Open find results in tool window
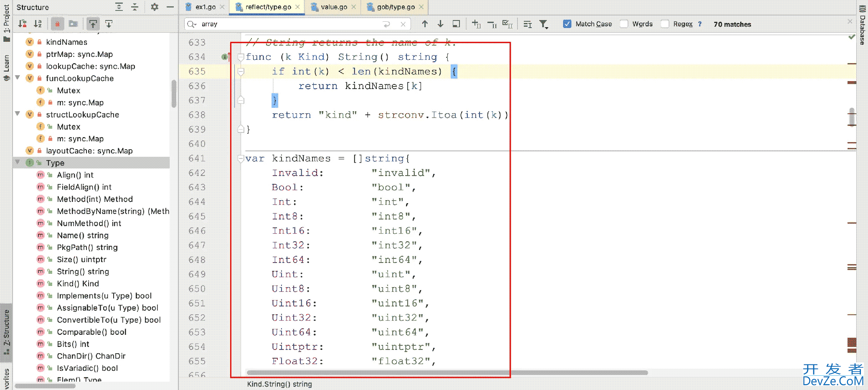Screen dimensions: 868x390 click(456, 24)
